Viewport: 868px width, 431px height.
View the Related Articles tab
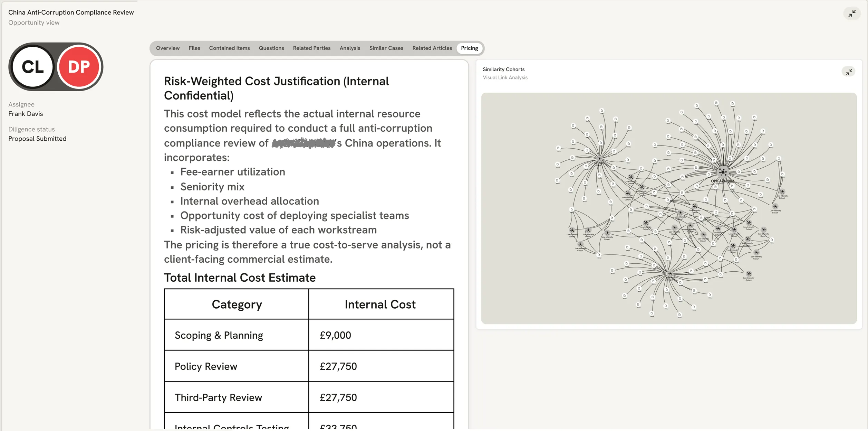coord(432,48)
